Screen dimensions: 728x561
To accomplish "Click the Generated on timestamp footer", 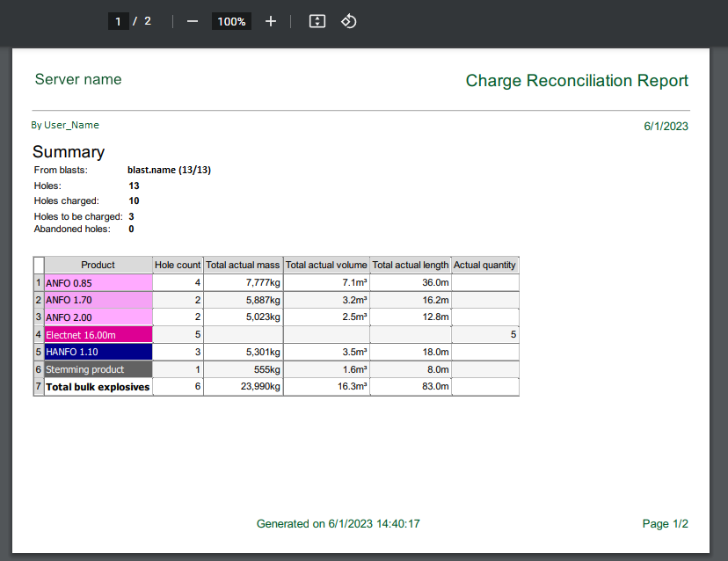I will (x=338, y=524).
